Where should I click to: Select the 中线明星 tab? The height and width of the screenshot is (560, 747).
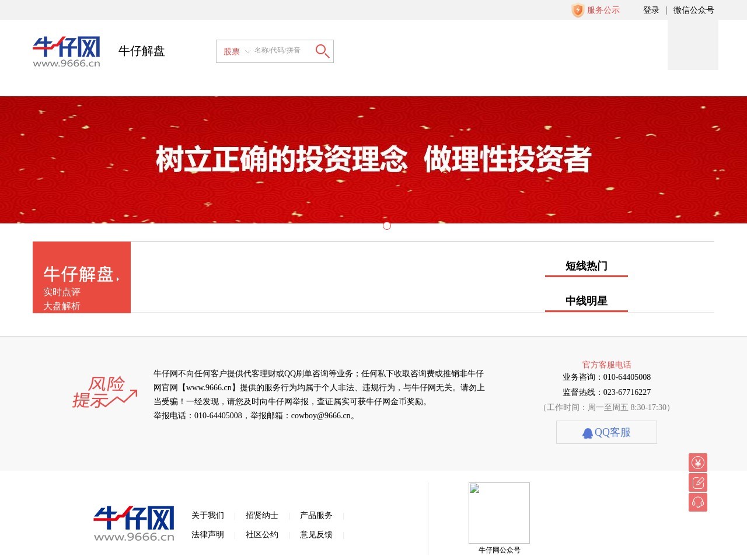coord(587,301)
